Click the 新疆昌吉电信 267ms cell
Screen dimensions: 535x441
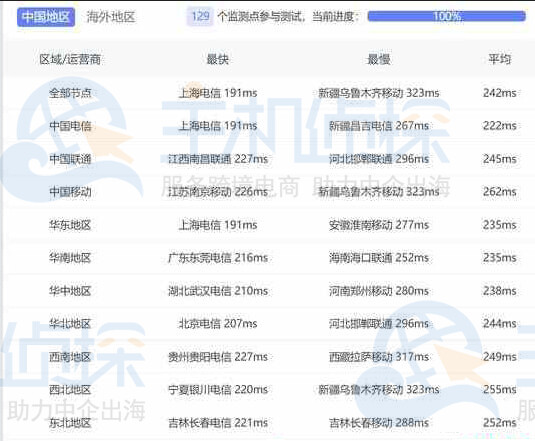tap(379, 126)
